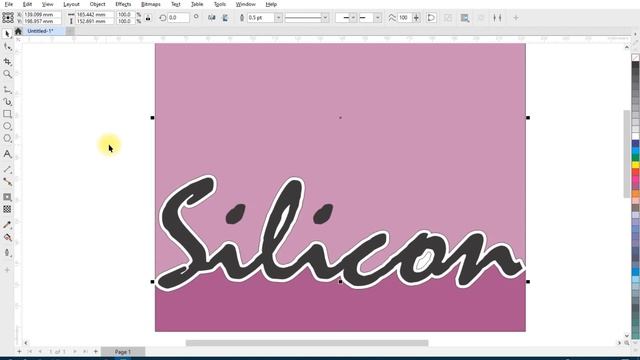Open the Bitmaps menu

click(151, 4)
